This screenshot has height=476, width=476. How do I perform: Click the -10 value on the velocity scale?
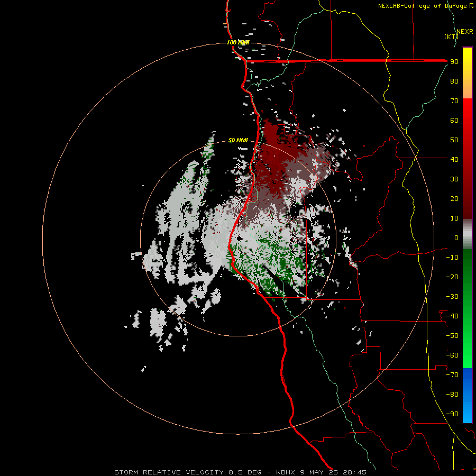[452, 258]
